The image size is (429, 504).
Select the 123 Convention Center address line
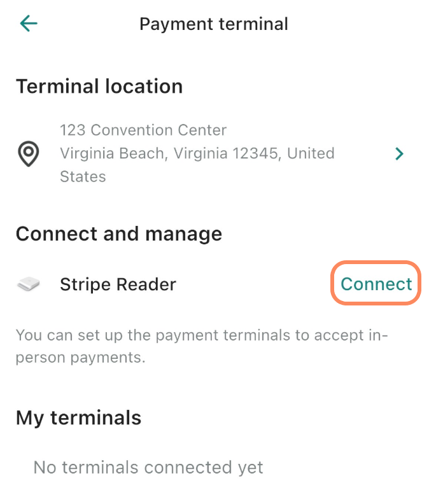click(143, 130)
